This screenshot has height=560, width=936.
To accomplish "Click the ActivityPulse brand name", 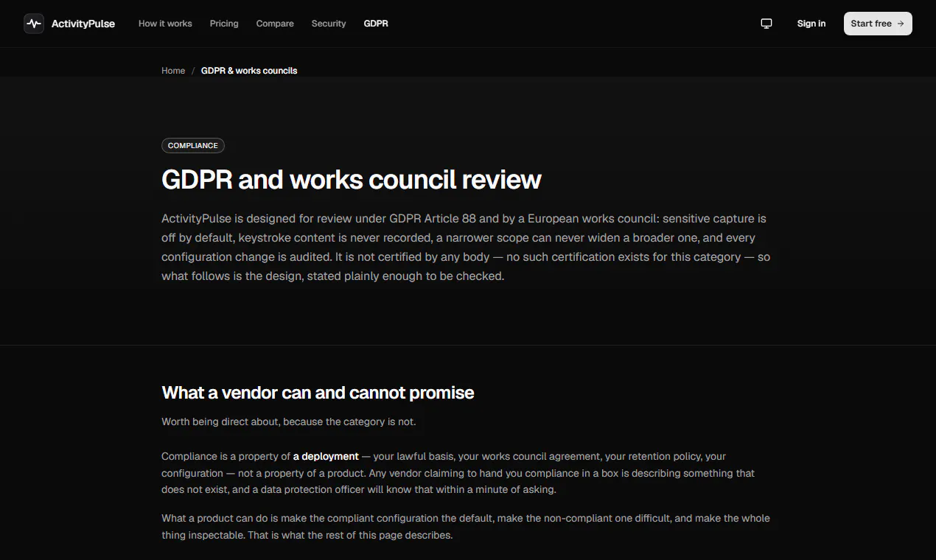I will click(x=83, y=24).
